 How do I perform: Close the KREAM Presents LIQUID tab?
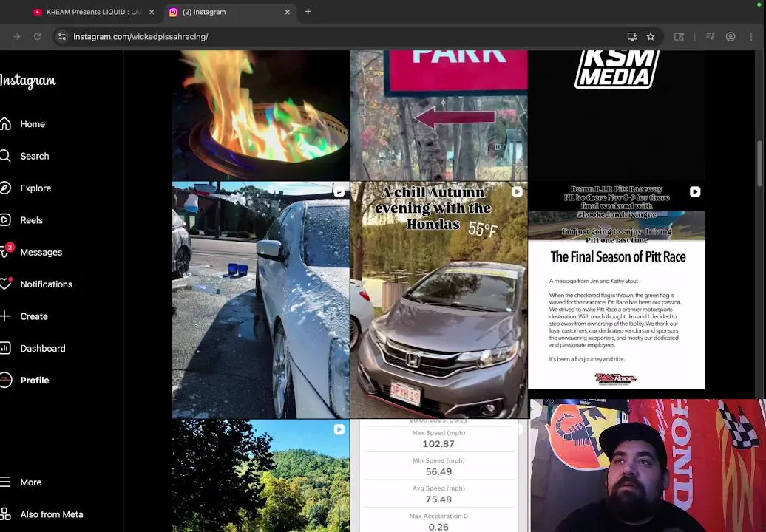[152, 13]
